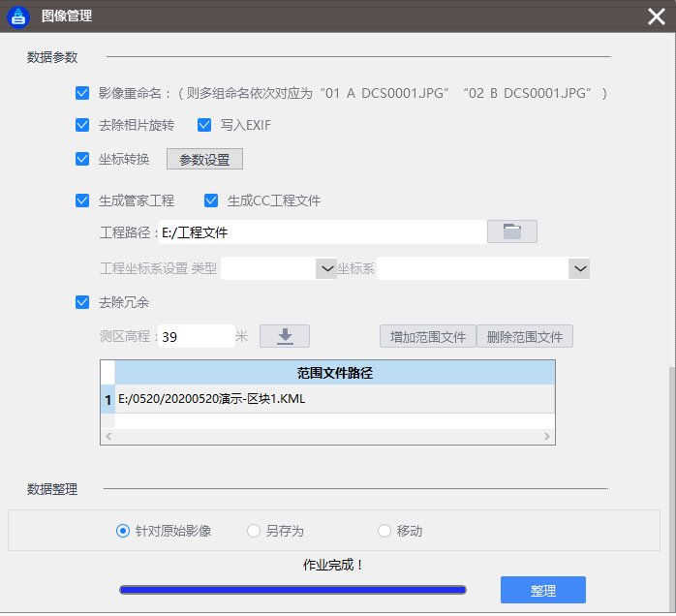
Task: Open parameter settings button
Action: tap(204, 159)
